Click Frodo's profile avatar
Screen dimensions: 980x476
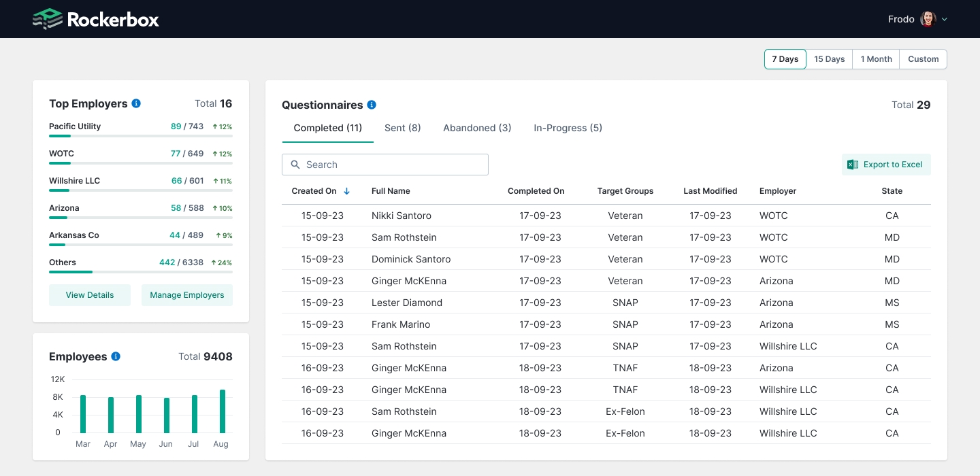coord(928,19)
